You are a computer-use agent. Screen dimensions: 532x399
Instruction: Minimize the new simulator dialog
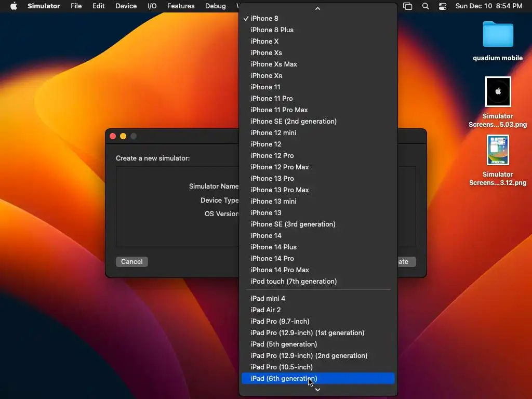click(x=123, y=136)
